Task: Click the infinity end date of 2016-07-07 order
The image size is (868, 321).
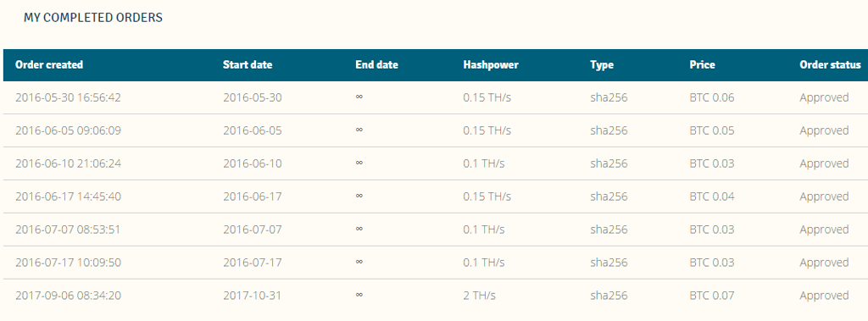Action: (x=359, y=230)
